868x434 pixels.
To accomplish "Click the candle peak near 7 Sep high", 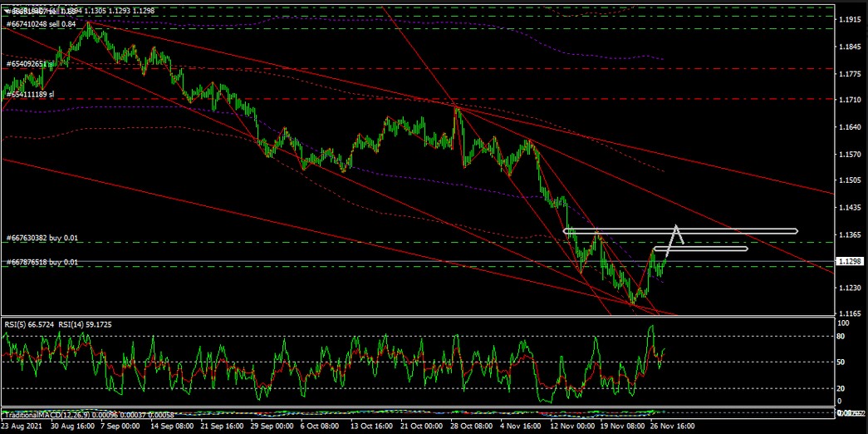I will [x=90, y=24].
